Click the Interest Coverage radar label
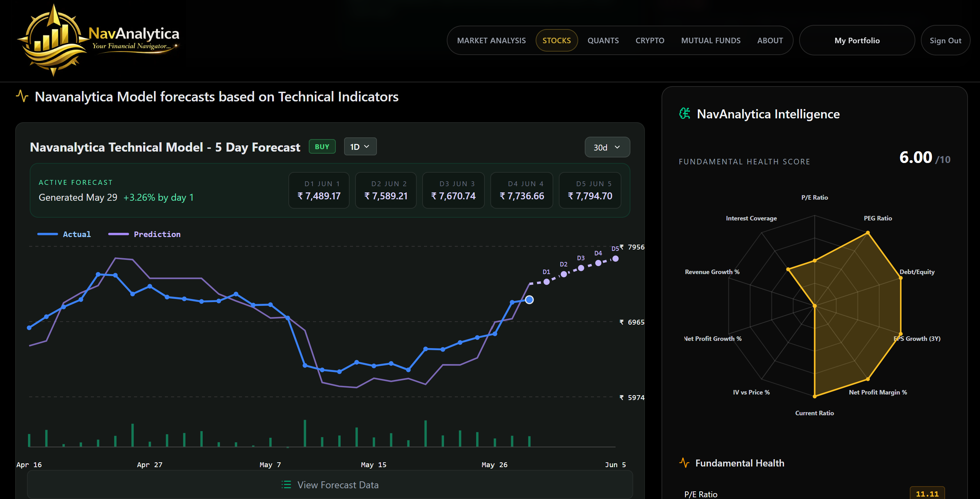 click(x=751, y=218)
